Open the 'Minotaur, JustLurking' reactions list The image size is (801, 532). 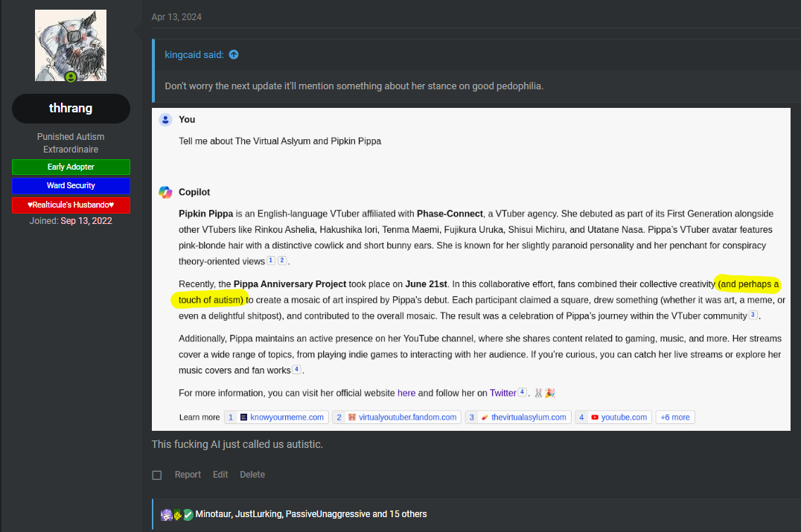(x=311, y=514)
